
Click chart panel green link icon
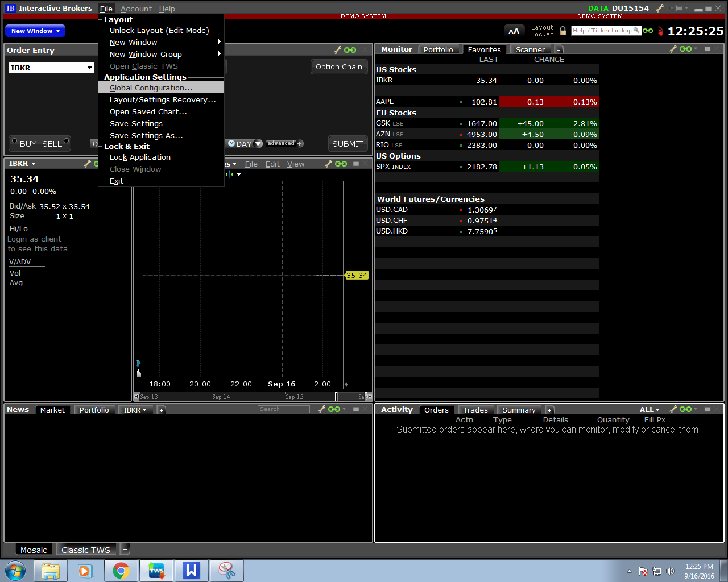[x=341, y=164]
